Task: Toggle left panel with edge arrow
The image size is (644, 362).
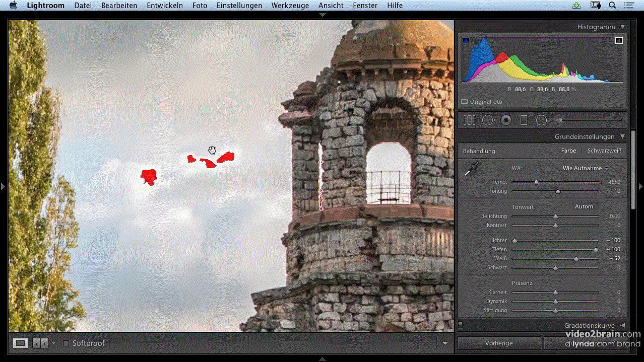Action: click(3, 186)
